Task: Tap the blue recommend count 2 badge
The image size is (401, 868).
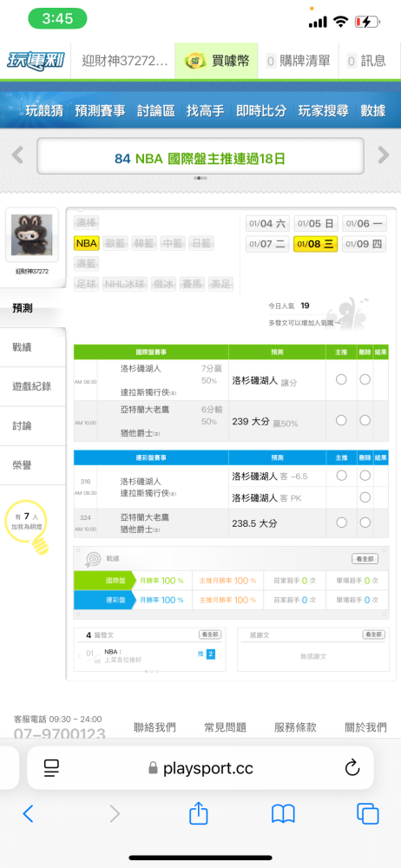Action: pyautogui.click(x=210, y=654)
